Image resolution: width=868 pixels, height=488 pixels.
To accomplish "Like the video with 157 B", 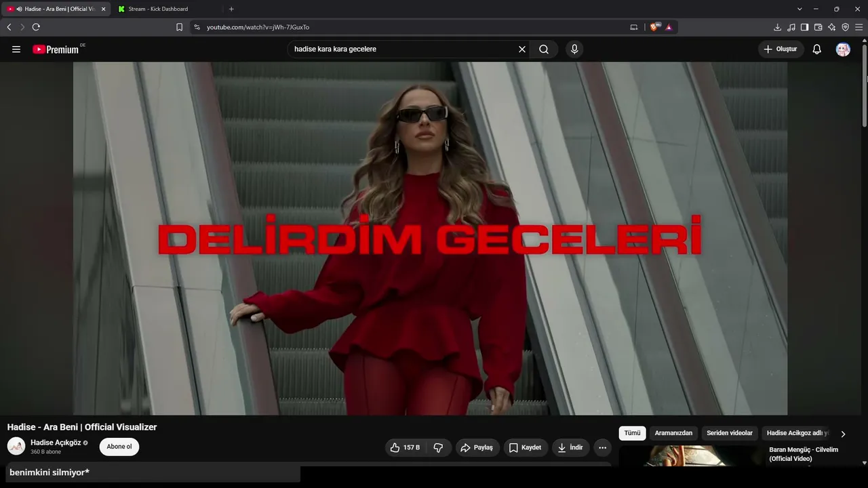I will pos(405,447).
